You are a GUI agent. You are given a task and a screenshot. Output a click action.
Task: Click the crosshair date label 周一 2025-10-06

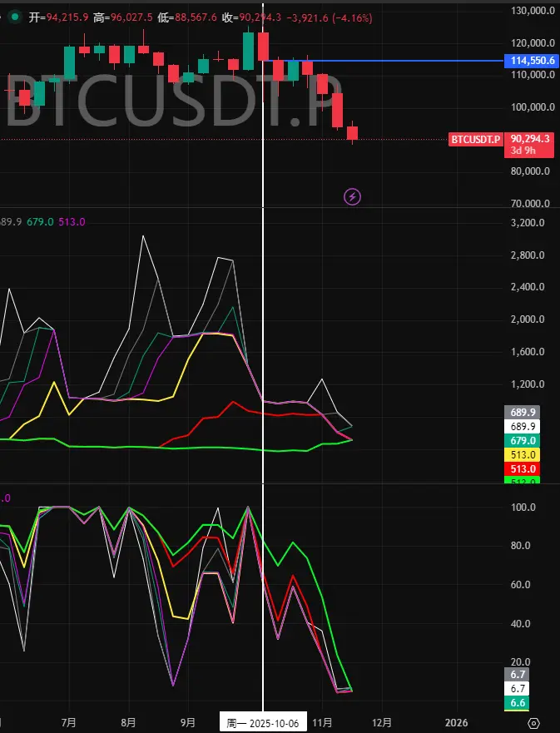(x=263, y=724)
